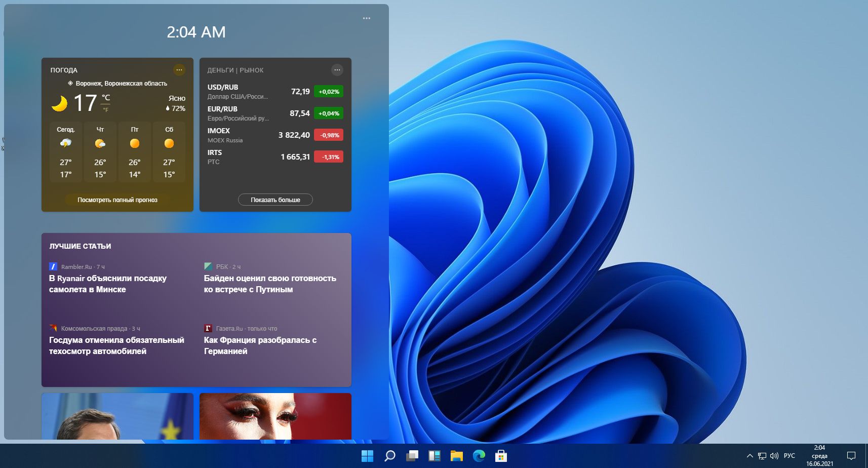Click the USD/RUB +0,02% change badge
The image size is (868, 468).
[329, 92]
